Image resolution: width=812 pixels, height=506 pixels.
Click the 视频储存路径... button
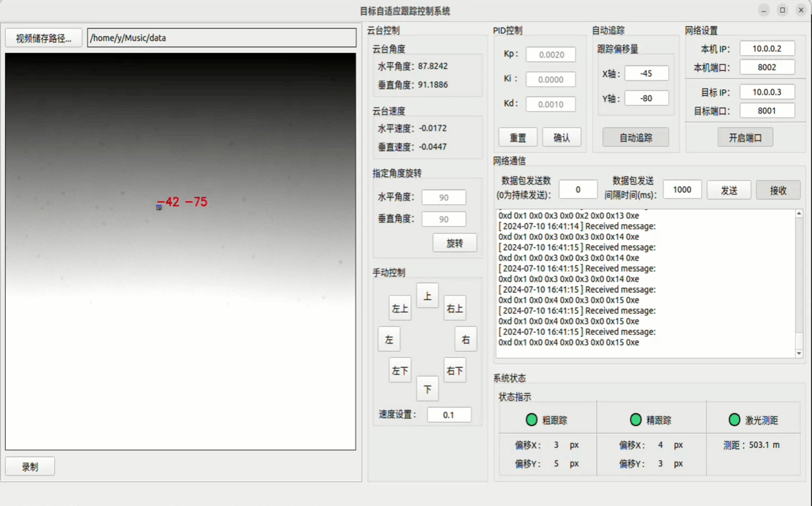43,38
